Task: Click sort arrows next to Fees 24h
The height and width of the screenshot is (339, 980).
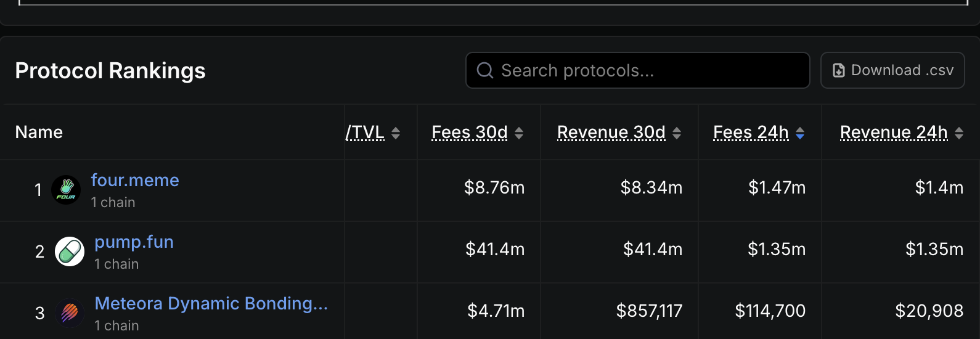Action: click(x=800, y=133)
